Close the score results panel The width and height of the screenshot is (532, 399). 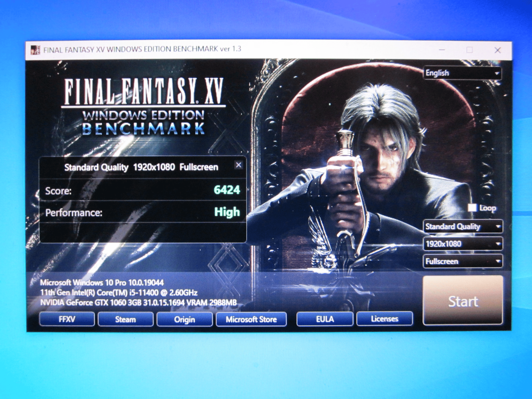[238, 165]
